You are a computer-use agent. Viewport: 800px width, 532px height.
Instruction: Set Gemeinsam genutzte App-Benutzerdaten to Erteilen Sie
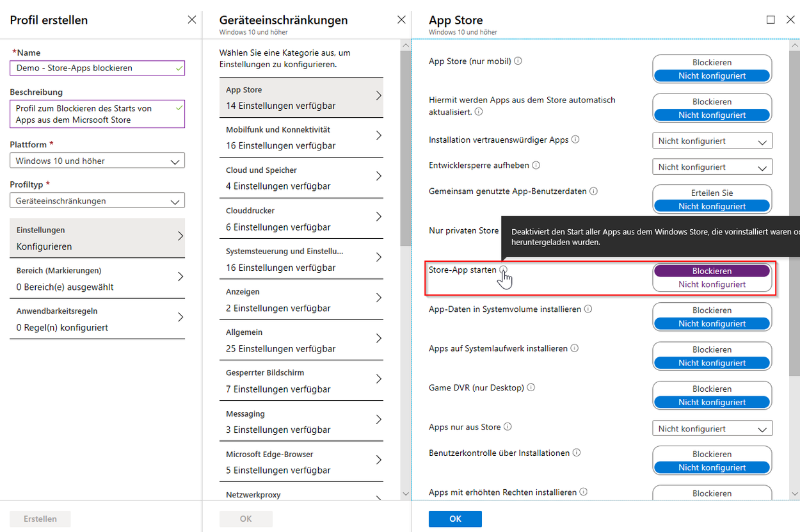[712, 193]
